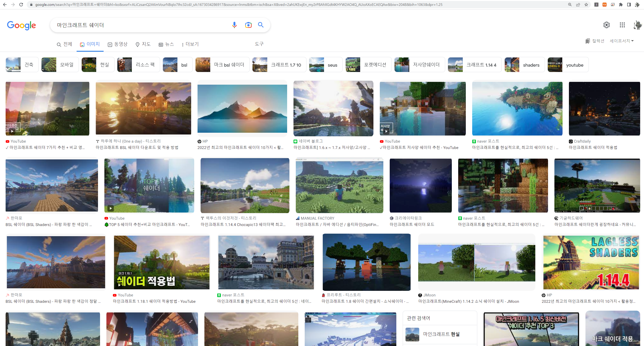
Task: Select the shaders filter chip
Action: pos(524,65)
